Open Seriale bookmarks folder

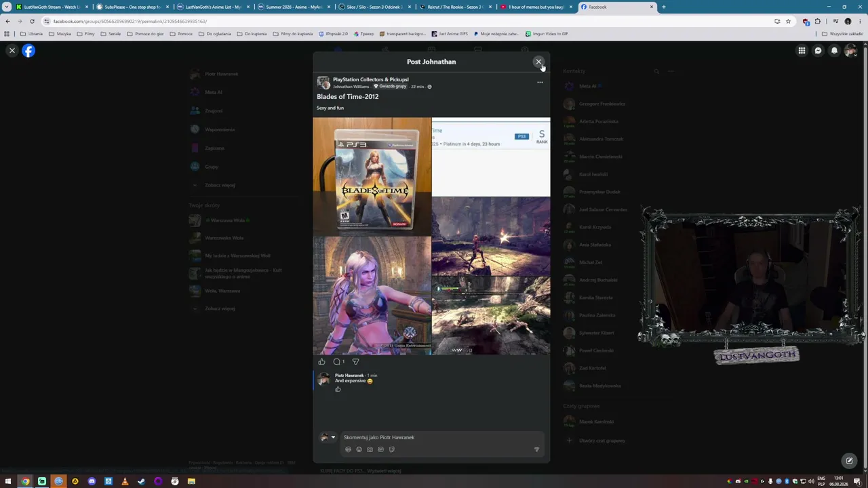111,34
